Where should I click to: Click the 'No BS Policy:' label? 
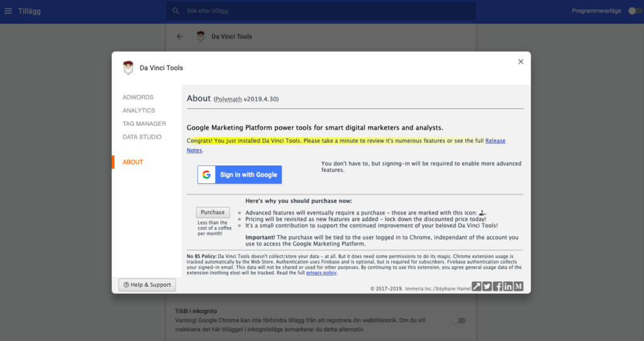(202, 256)
